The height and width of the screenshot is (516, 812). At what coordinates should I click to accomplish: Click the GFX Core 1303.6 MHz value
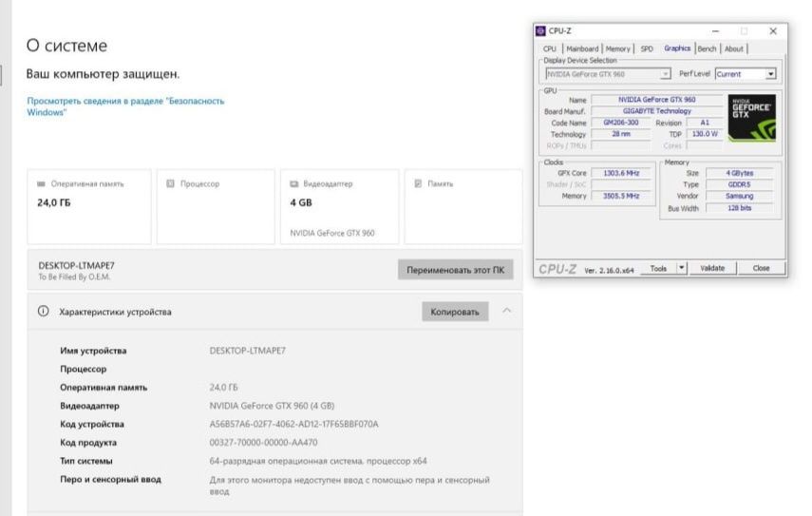click(621, 173)
